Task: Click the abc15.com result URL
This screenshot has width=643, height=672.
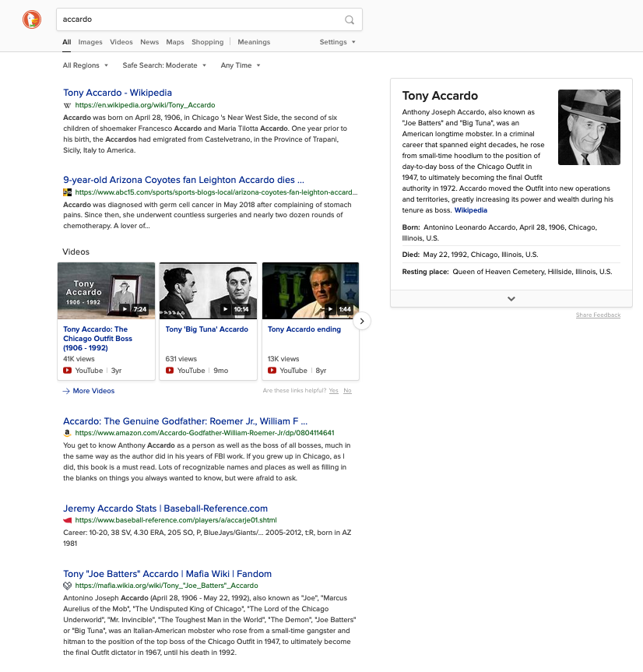Action: pos(216,192)
